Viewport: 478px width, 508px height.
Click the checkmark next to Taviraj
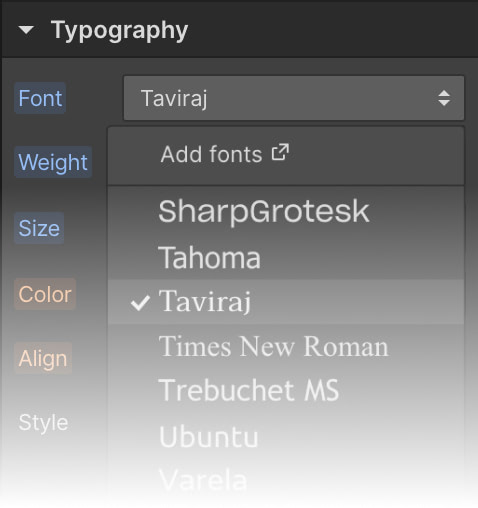click(140, 303)
